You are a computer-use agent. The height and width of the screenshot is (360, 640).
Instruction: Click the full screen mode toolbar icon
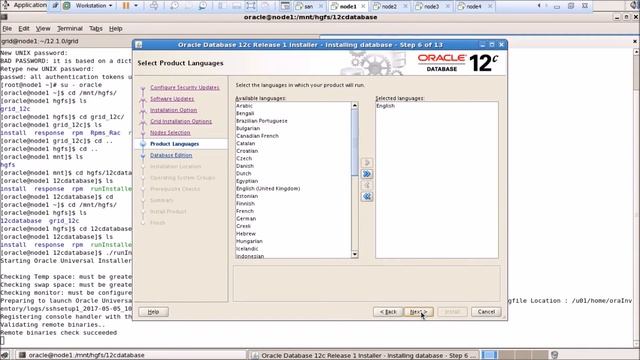[251, 6]
